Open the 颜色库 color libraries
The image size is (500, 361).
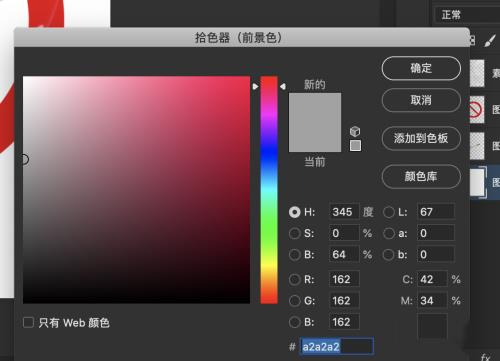click(x=421, y=176)
